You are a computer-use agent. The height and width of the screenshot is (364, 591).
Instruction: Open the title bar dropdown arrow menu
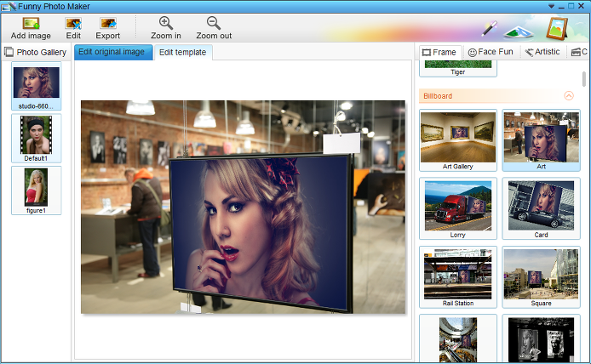click(551, 7)
